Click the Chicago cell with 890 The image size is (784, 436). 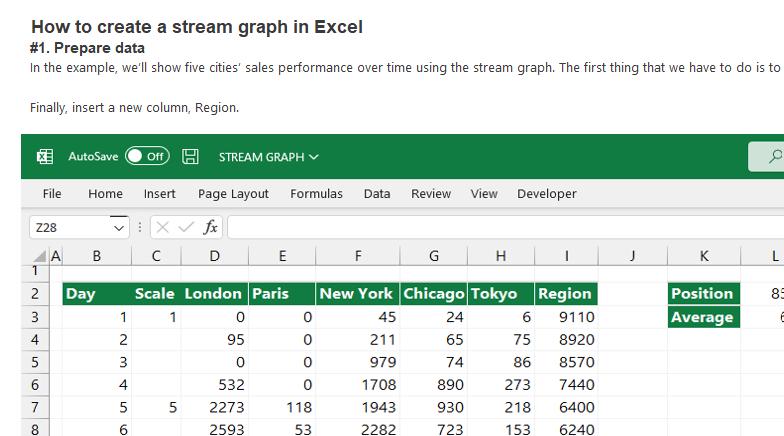click(434, 384)
